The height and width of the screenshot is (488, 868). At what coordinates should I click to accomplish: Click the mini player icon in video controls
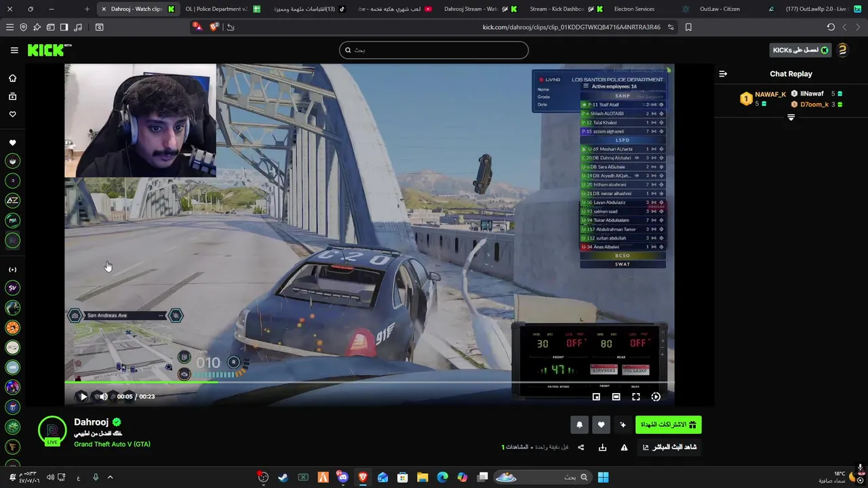tap(596, 396)
